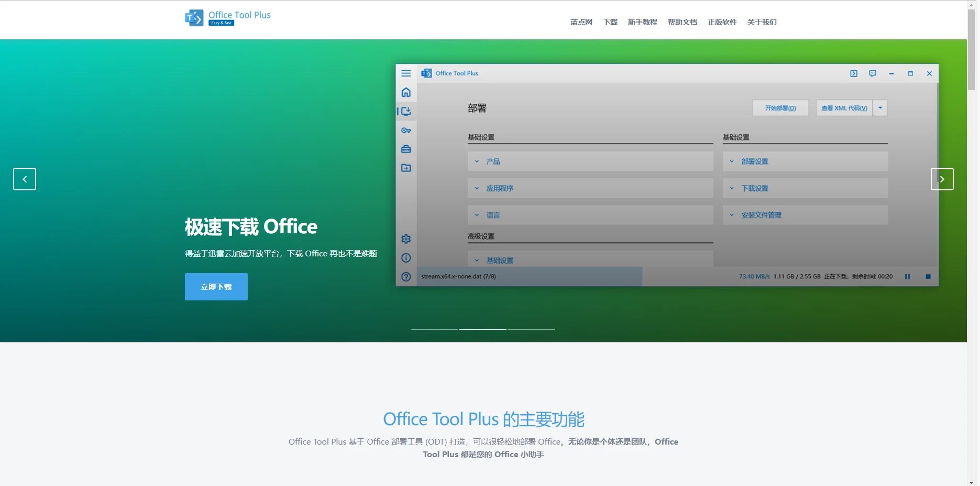
Task: Expand the 产品 section
Action: tap(590, 161)
